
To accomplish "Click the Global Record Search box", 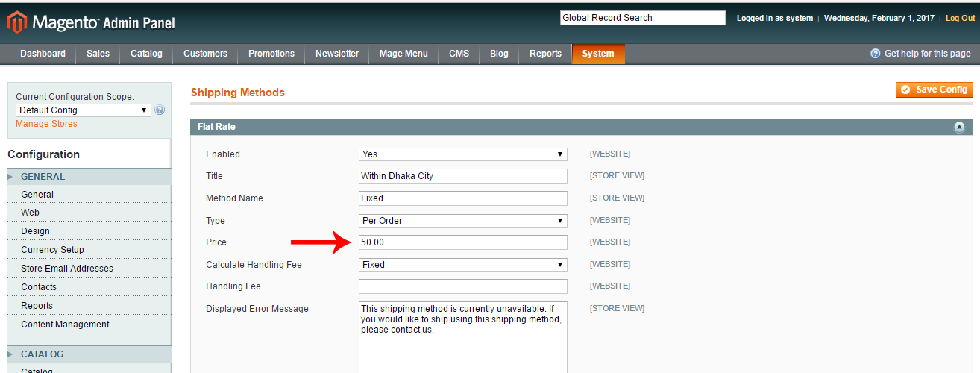I will click(x=642, y=18).
